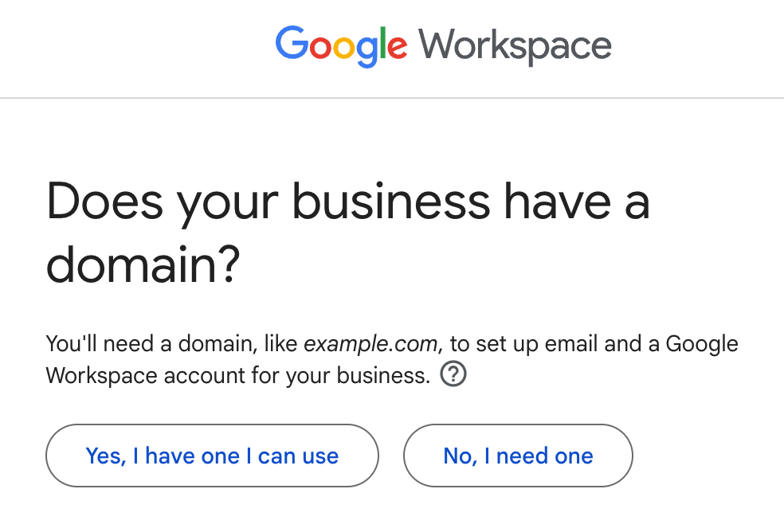This screenshot has width=784, height=532.
Task: Select the need-a-domain option button
Action: click(x=518, y=456)
